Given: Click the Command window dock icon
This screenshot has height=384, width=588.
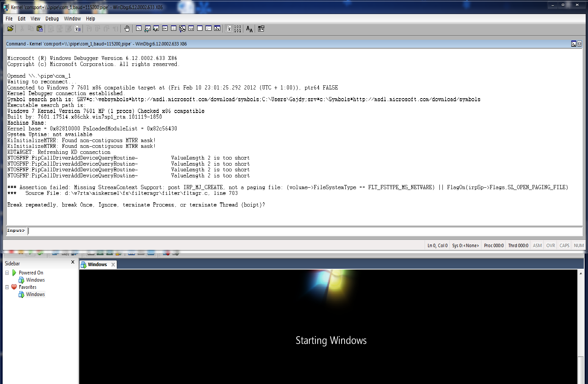Looking at the screenshot, I should click(x=574, y=44).
